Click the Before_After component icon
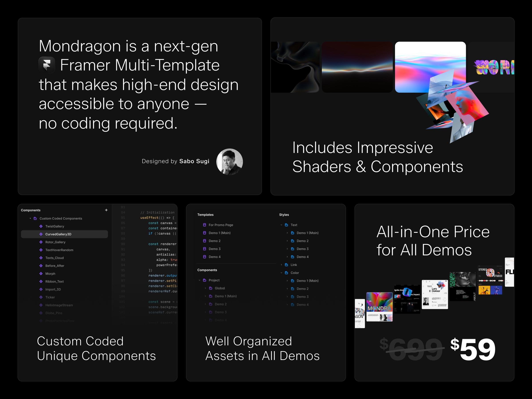The height and width of the screenshot is (399, 532). click(41, 266)
